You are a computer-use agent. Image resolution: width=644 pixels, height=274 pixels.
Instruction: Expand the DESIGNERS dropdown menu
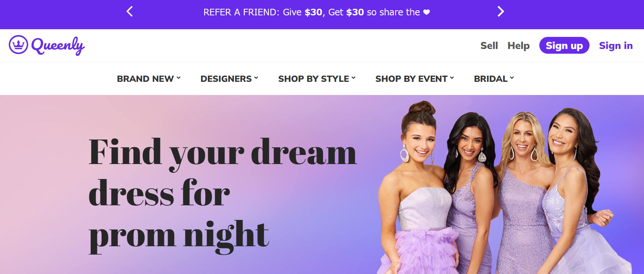click(229, 79)
